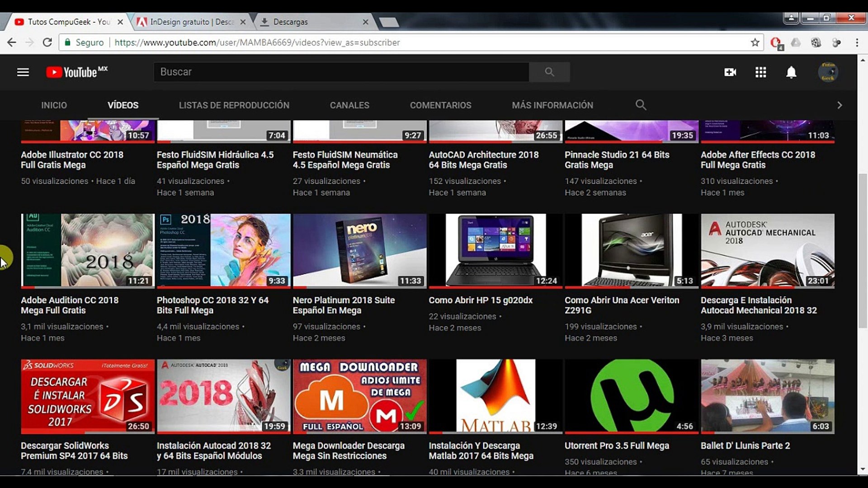This screenshot has height=488, width=868.
Task: Open Ballet D' Llunis thumbnail
Action: pos(768,396)
